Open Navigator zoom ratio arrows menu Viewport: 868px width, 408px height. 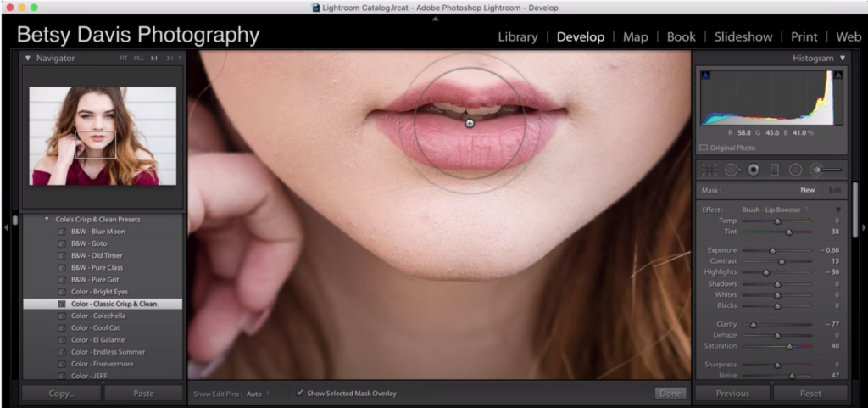point(180,59)
